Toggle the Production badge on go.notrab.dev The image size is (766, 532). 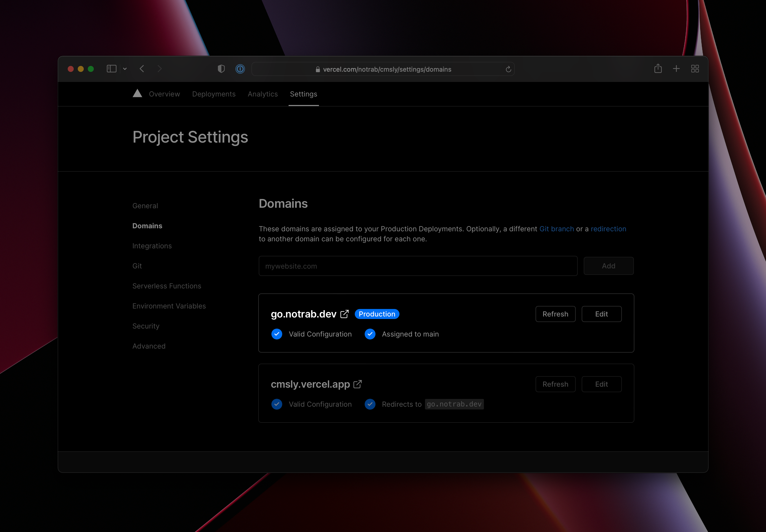pos(377,314)
